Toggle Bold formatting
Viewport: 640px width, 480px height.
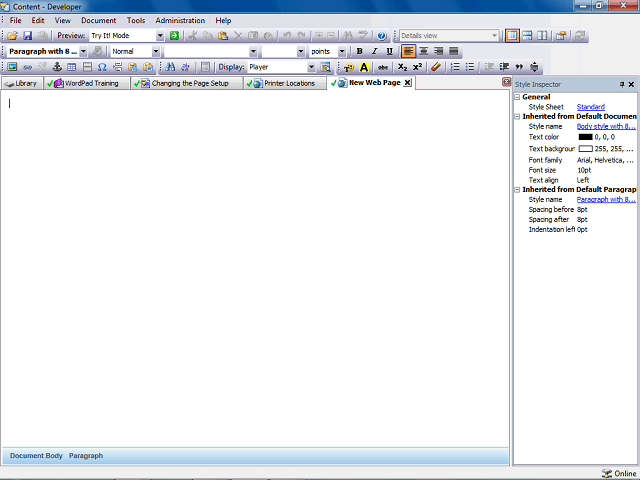coord(360,51)
